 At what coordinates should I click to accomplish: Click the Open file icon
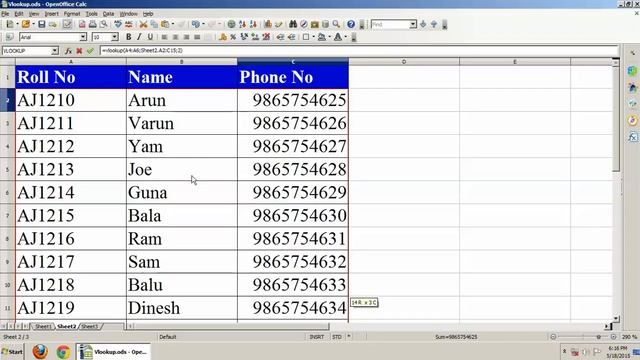coord(26,24)
